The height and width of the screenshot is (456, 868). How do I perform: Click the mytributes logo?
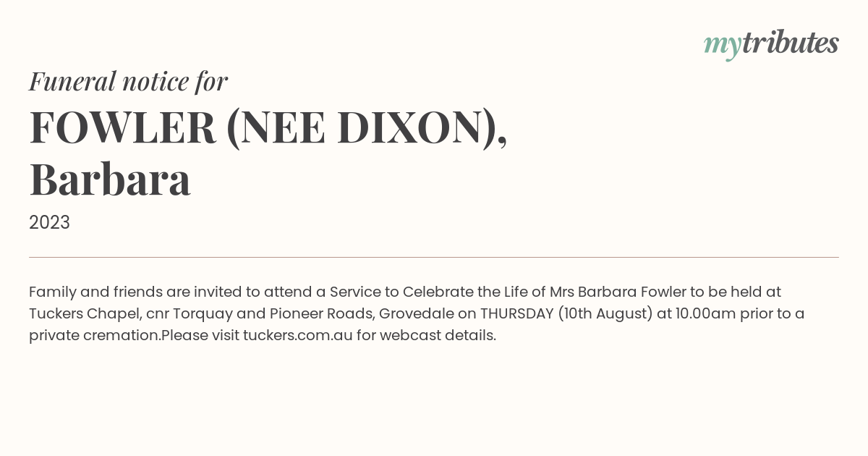point(771,44)
